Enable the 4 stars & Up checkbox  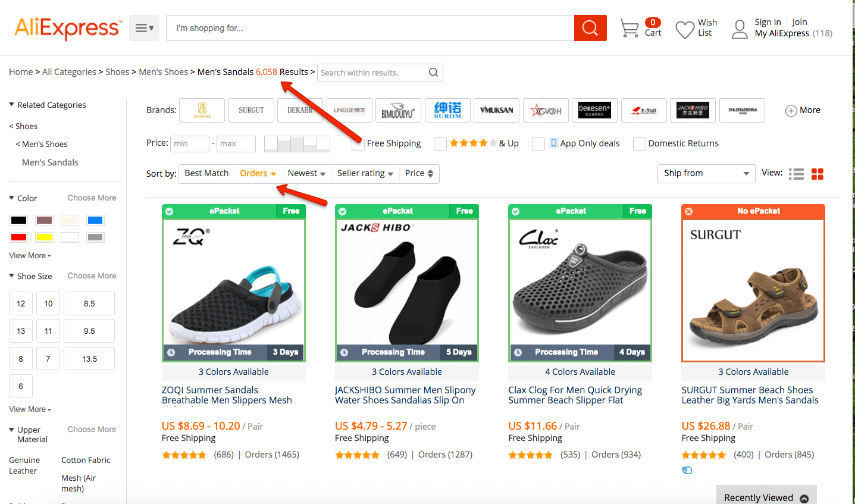440,144
